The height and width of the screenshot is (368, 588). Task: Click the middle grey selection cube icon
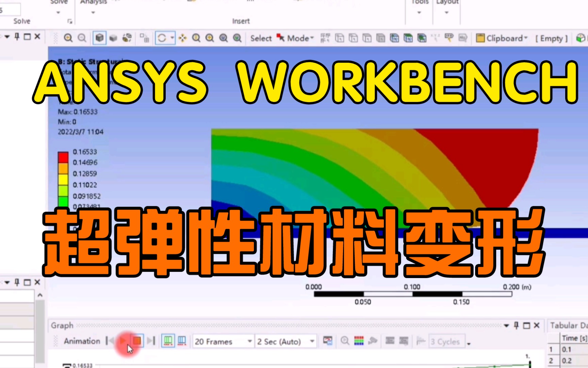coord(353,38)
